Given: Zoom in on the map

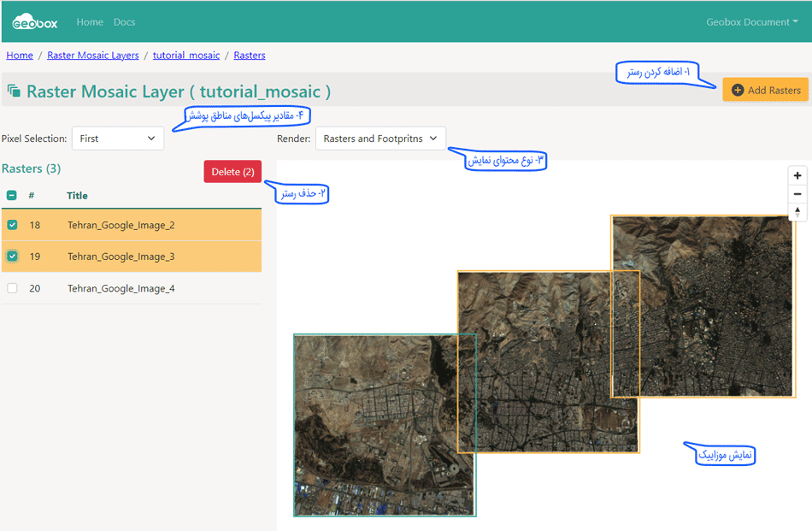Looking at the screenshot, I should coord(797,175).
